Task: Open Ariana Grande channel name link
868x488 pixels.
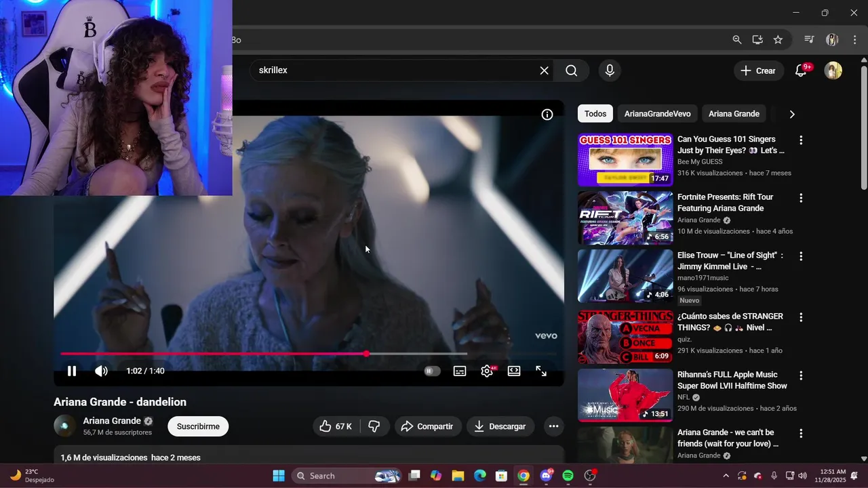Action: (x=112, y=421)
